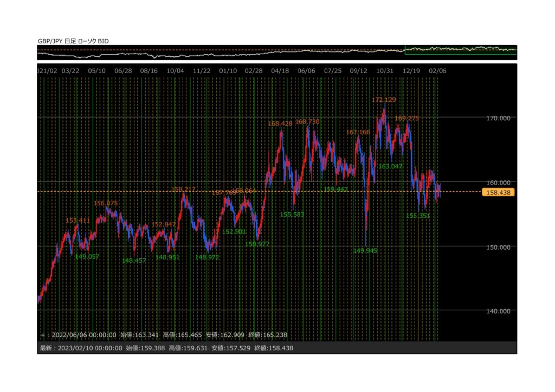Click the 148.457 low price label
The image size is (555, 392).
pos(134,260)
